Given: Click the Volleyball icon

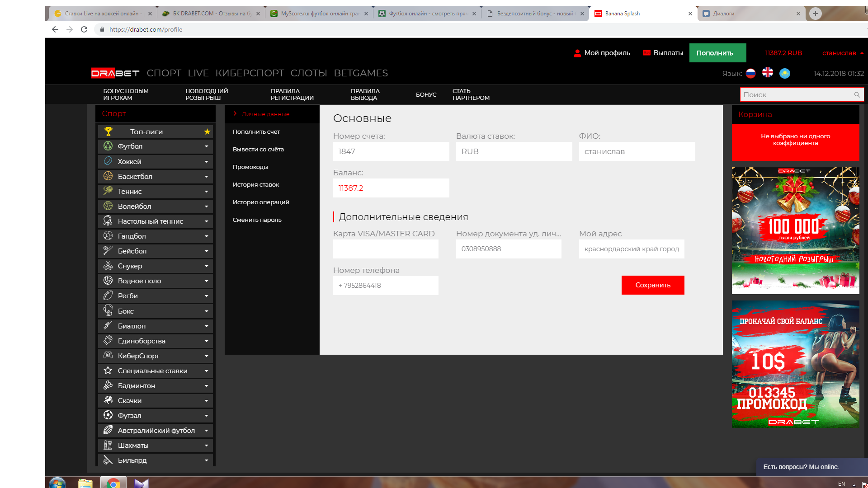Looking at the screenshot, I should pos(108,206).
